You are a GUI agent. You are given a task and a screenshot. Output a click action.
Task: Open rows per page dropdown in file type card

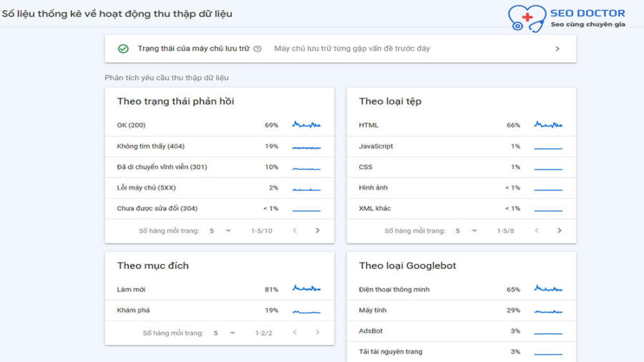(x=466, y=230)
